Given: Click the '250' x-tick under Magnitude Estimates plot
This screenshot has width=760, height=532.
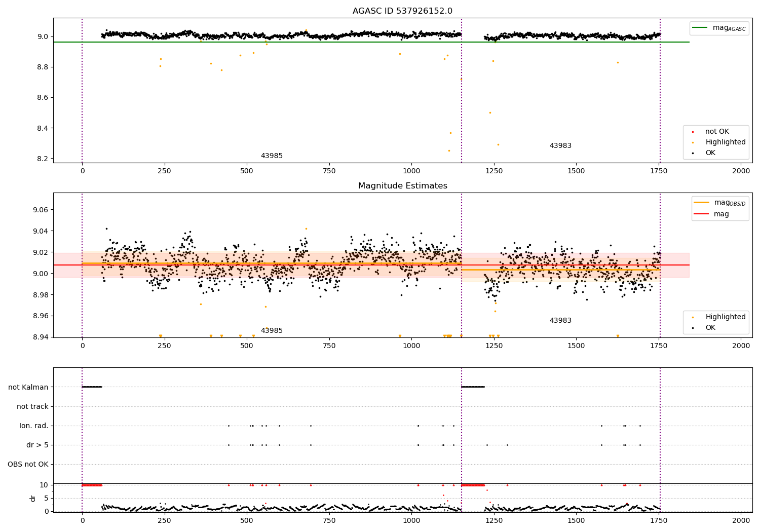Looking at the screenshot, I should 165,346.
